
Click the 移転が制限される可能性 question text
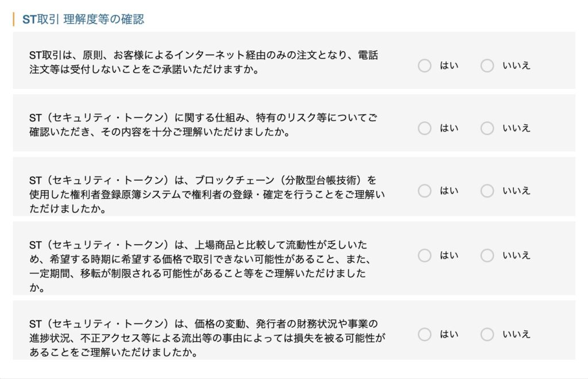(200, 266)
